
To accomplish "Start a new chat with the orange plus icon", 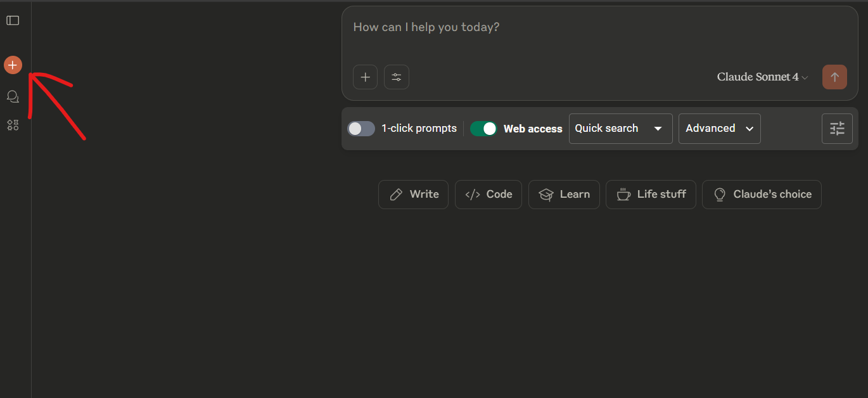I will (13, 65).
